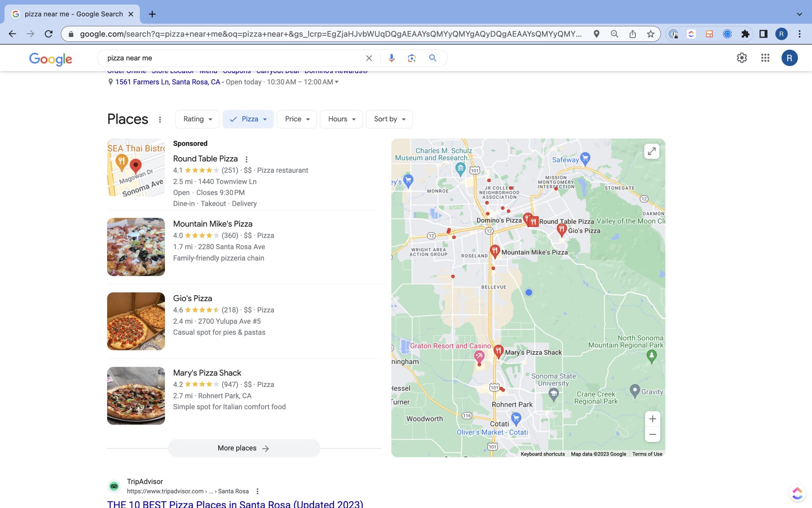
Task: Open the Extensions puzzle piece menu
Action: click(x=745, y=34)
